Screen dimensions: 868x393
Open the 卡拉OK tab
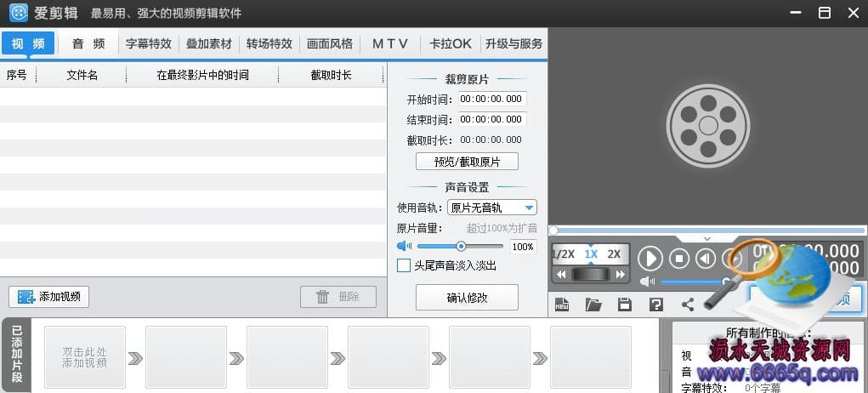click(x=450, y=43)
